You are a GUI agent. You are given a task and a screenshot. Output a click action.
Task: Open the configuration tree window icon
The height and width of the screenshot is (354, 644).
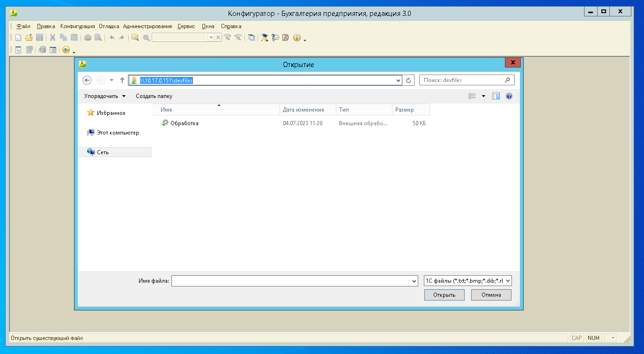point(18,50)
